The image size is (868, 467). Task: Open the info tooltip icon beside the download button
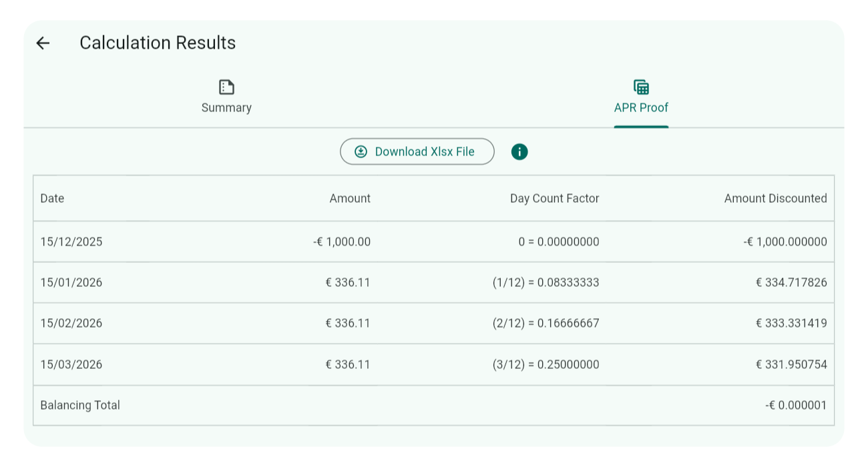click(519, 151)
